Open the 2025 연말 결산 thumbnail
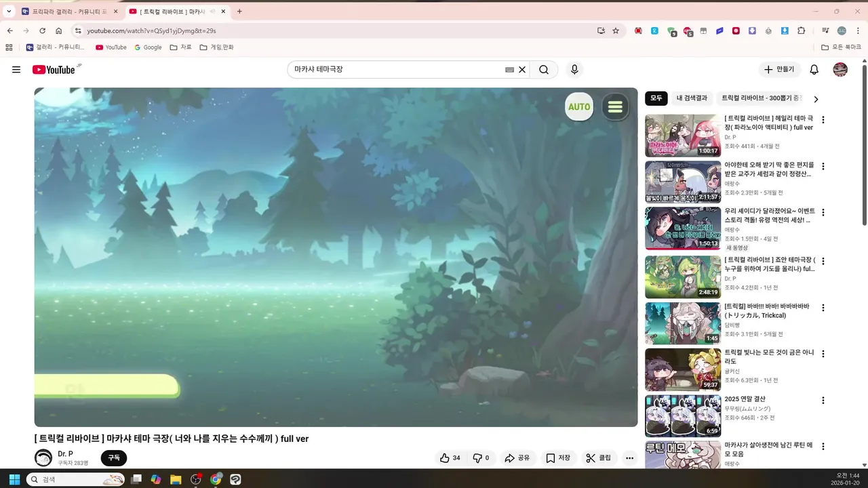The width and height of the screenshot is (868, 488). (683, 417)
